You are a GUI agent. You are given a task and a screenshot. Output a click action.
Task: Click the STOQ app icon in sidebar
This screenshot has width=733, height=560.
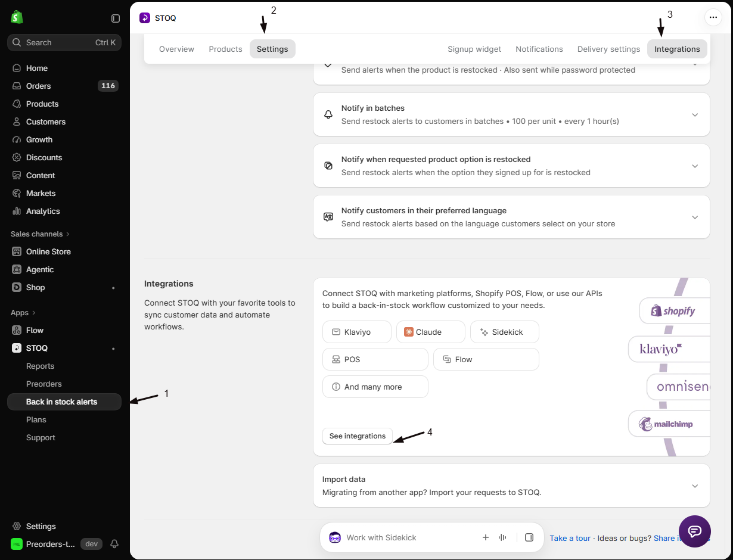pyautogui.click(x=17, y=348)
